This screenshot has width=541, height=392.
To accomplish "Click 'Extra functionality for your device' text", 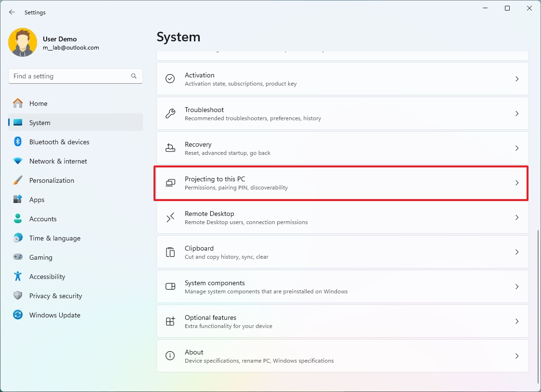I will (x=229, y=326).
